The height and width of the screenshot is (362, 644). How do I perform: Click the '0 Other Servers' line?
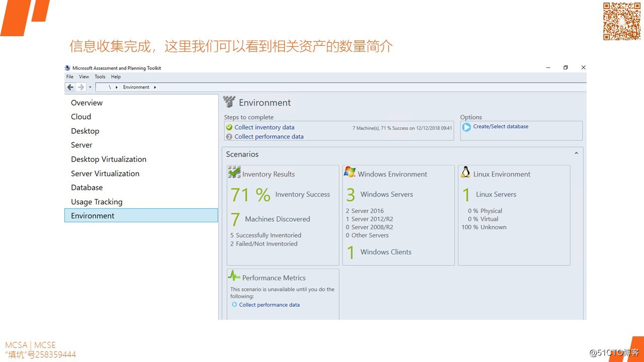tap(367, 235)
